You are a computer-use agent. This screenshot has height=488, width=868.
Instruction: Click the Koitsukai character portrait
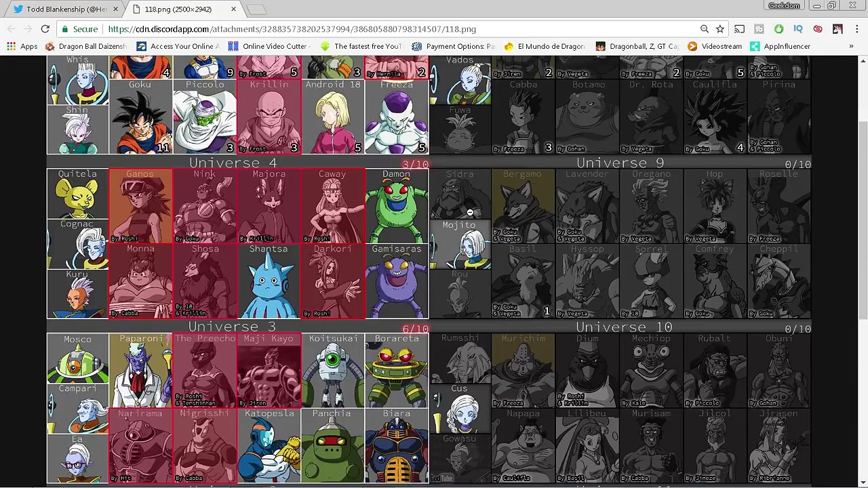[x=332, y=370]
